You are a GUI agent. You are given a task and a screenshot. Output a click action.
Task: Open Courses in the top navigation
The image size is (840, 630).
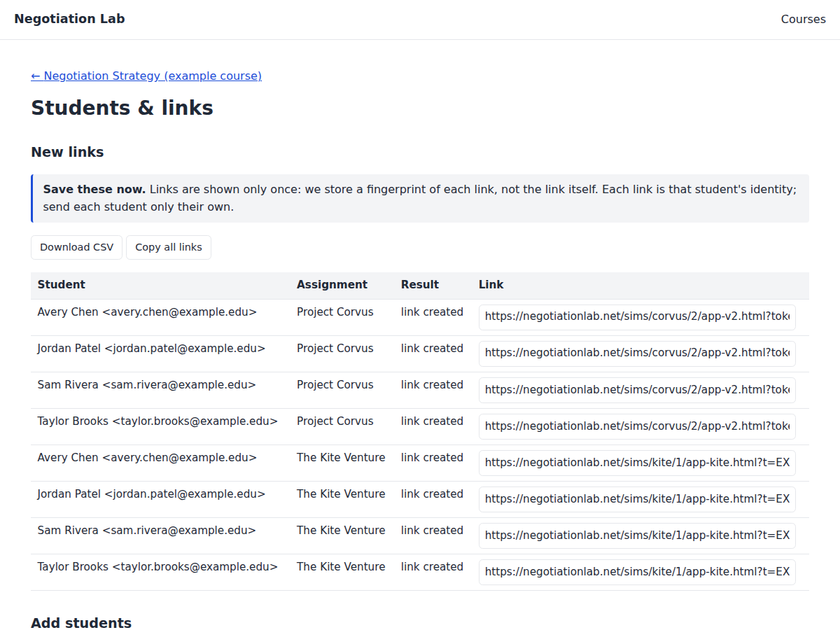pos(803,19)
